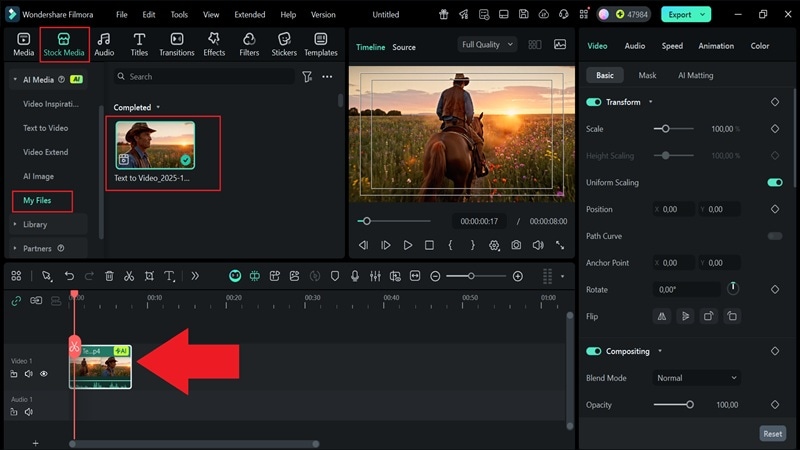Viewport: 800px width, 450px height.
Task: Click the filter icon beside search box
Action: (307, 77)
